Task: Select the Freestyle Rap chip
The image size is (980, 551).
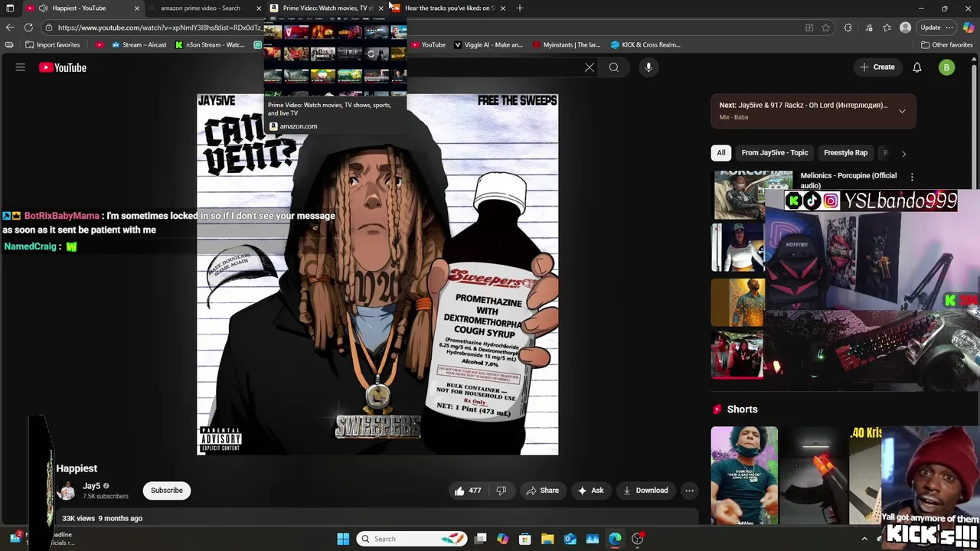Action: click(845, 153)
